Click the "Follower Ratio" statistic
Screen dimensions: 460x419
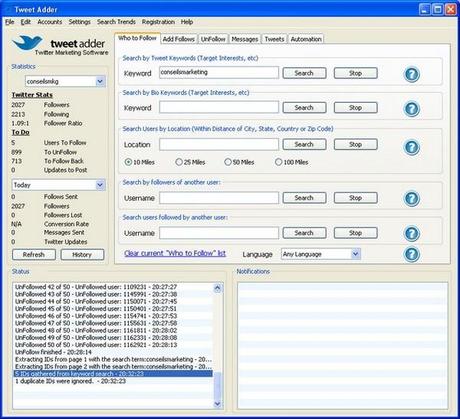63,123
